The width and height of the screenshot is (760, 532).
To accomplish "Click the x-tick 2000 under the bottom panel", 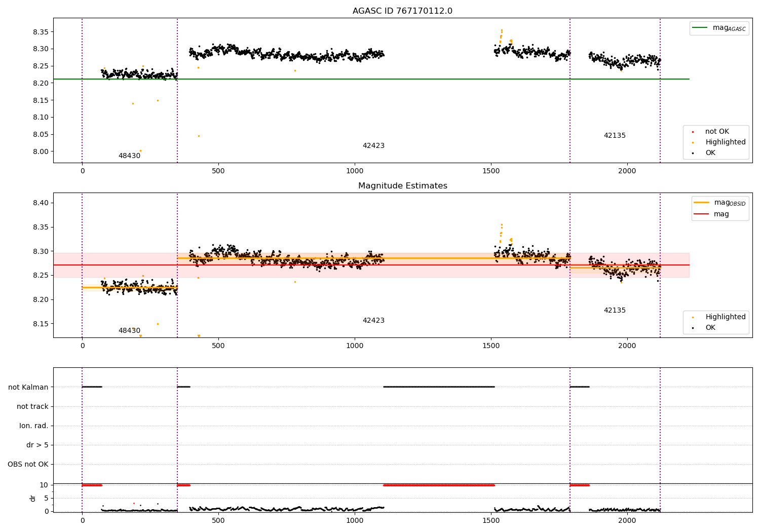I will pyautogui.click(x=627, y=521).
